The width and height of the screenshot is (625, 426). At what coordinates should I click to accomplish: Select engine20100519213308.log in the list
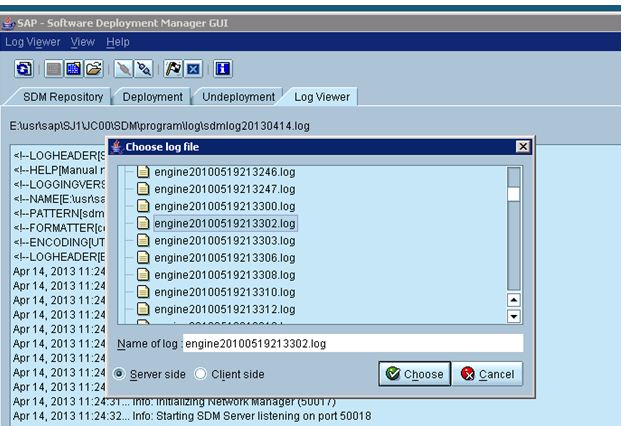click(225, 275)
